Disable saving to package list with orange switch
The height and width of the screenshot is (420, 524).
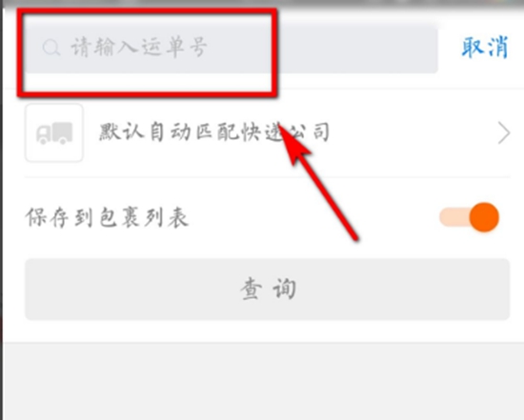(x=469, y=217)
